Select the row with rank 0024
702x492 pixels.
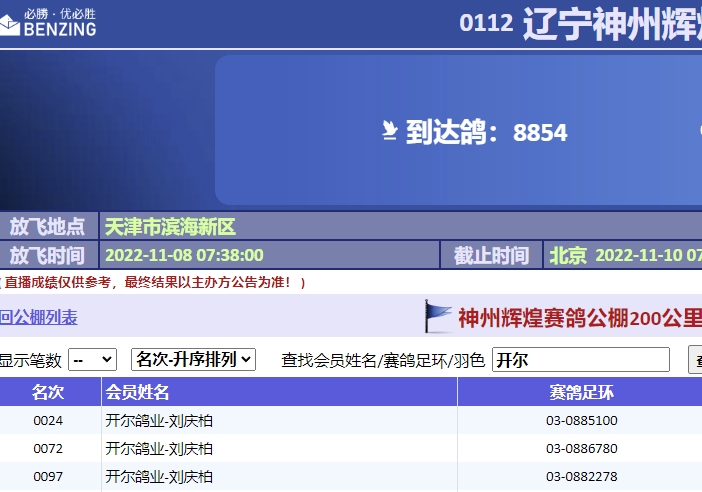point(48,421)
